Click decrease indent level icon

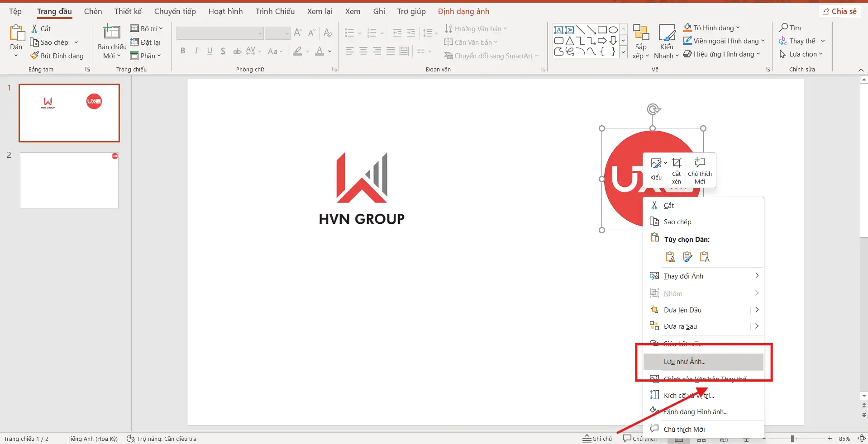[x=397, y=33]
